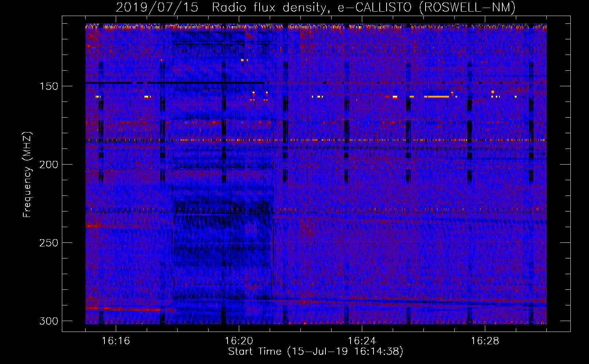The width and height of the screenshot is (589, 364).
Task: Click the 300 frequency axis label
Action: pos(49,321)
